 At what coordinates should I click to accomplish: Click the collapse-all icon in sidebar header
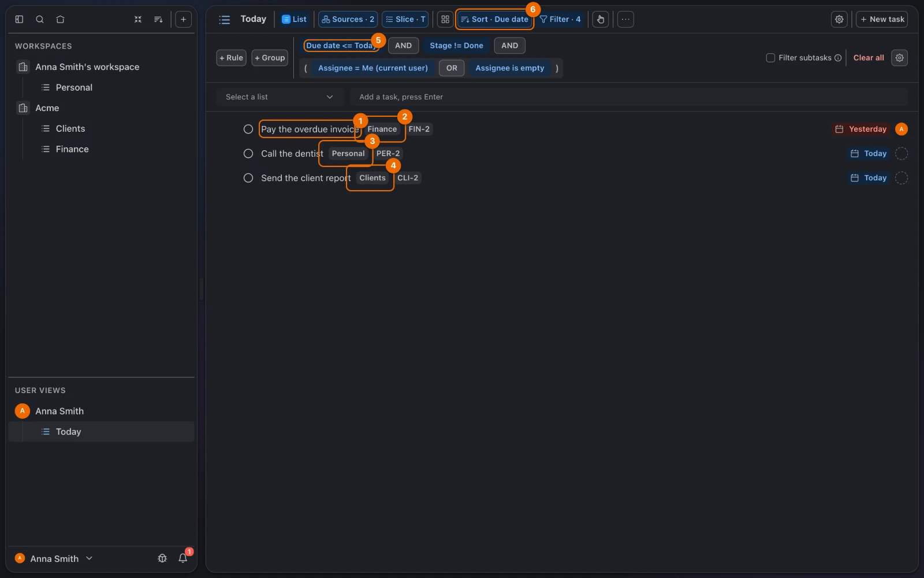[138, 19]
